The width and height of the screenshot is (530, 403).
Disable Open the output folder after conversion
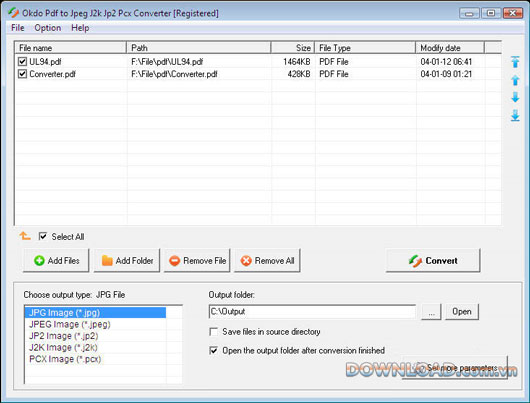[214, 350]
